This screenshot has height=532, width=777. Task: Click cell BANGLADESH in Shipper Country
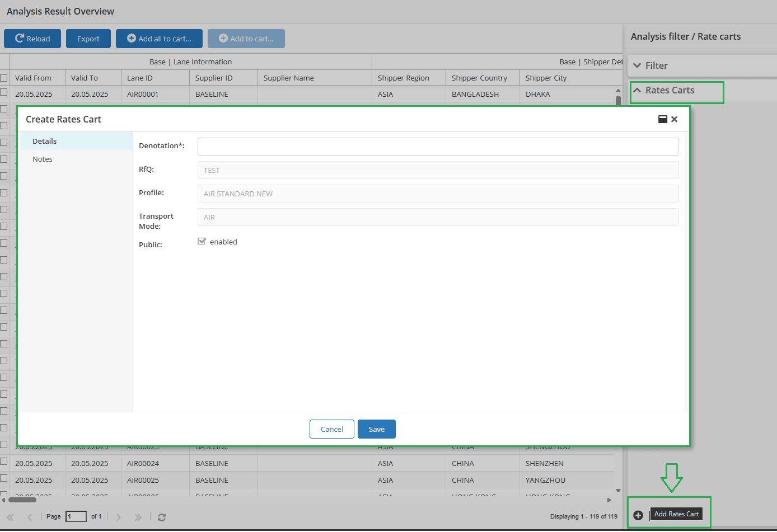483,94
